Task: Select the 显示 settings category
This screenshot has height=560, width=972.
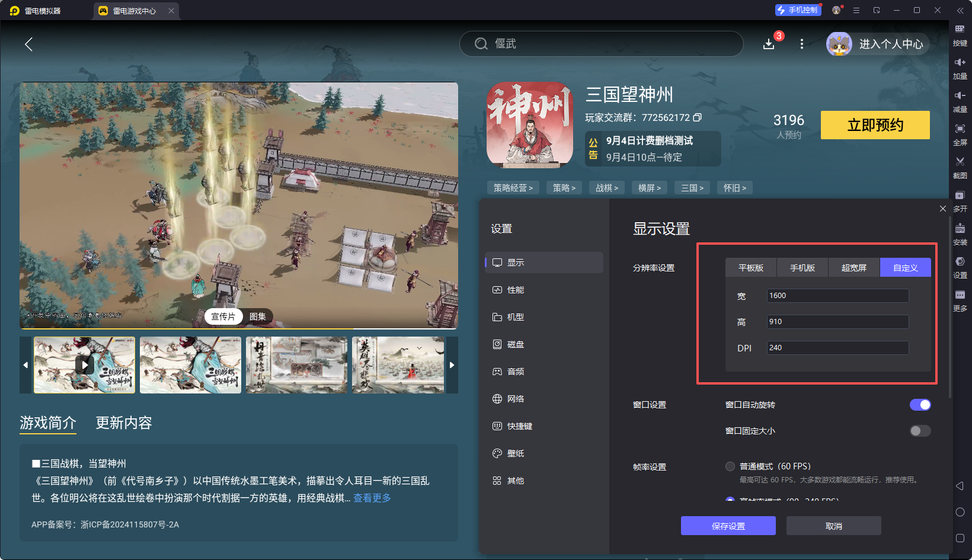Action: click(544, 263)
